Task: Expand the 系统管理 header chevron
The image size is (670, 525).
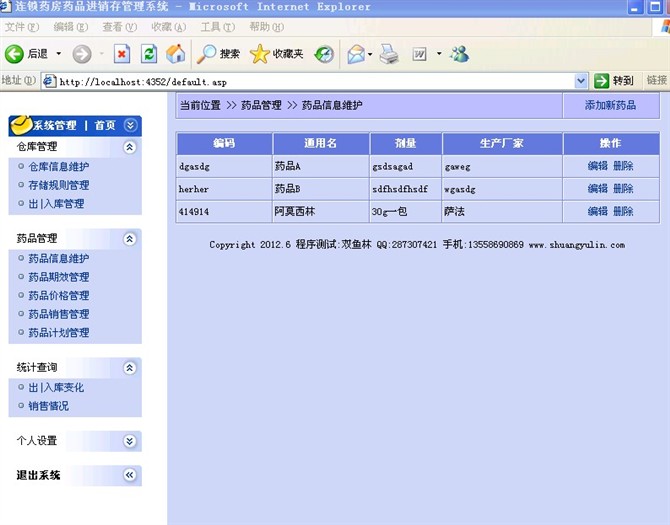Action: (x=130, y=125)
